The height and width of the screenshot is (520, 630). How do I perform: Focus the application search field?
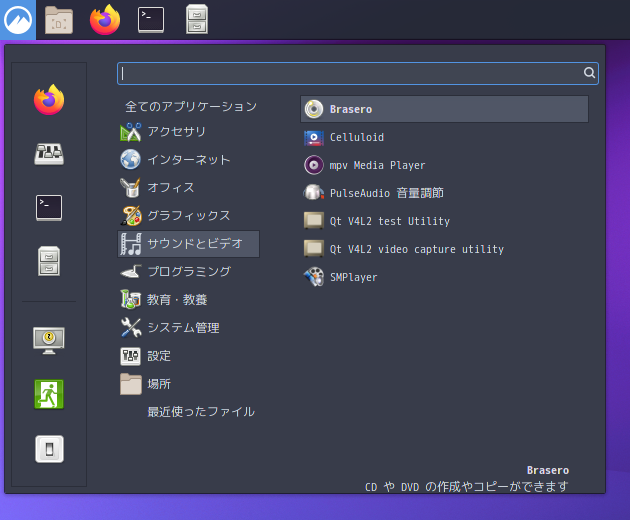[358, 73]
